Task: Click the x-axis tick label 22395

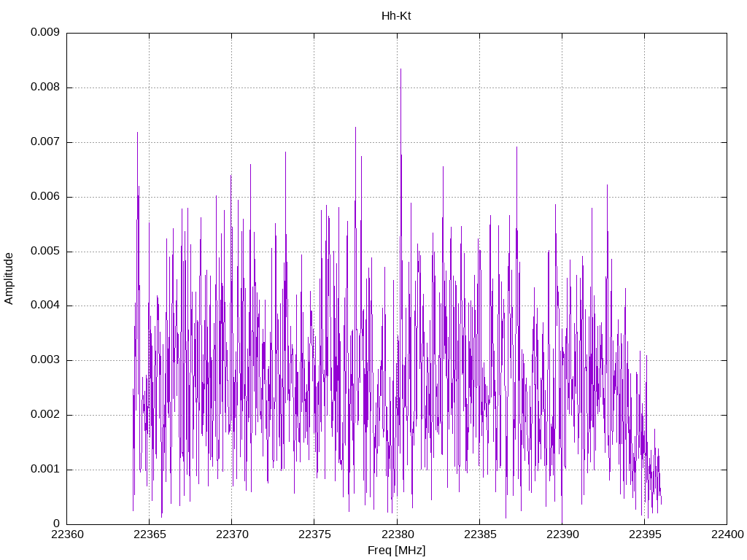Action: [x=645, y=534]
